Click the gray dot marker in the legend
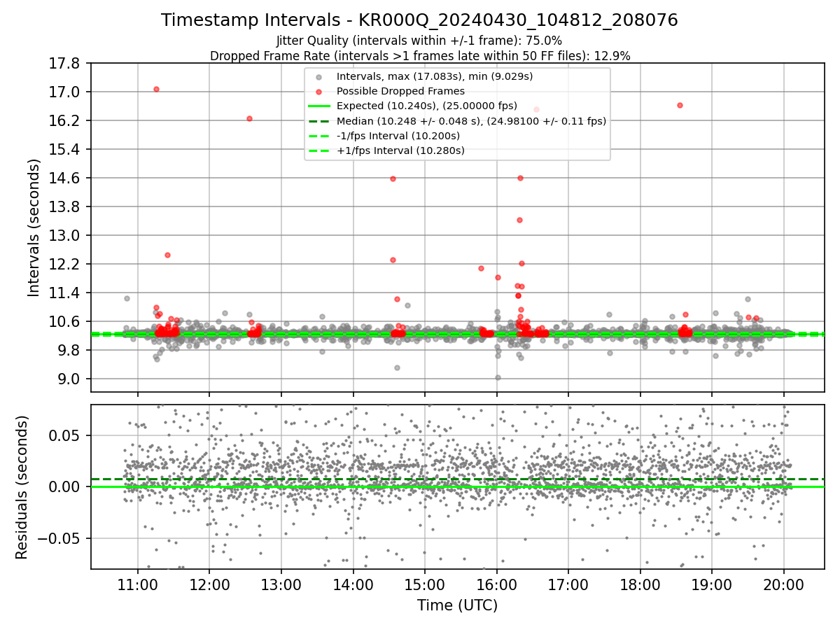Screen dimensions: 840x630 click(319, 77)
